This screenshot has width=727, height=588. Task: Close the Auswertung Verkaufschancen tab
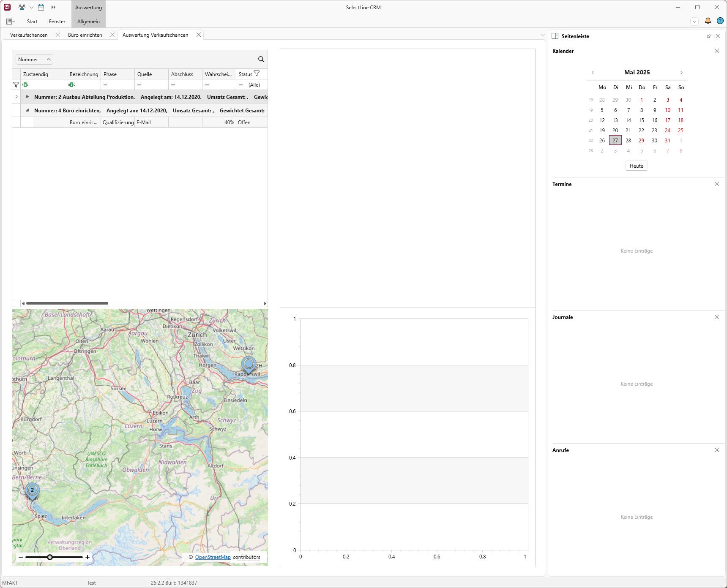tap(199, 35)
